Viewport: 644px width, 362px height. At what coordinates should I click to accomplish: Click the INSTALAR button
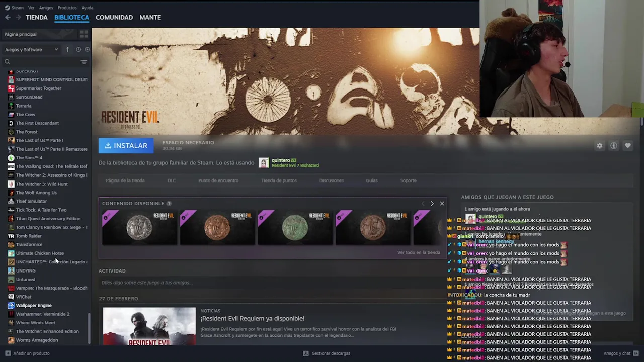coord(126,146)
